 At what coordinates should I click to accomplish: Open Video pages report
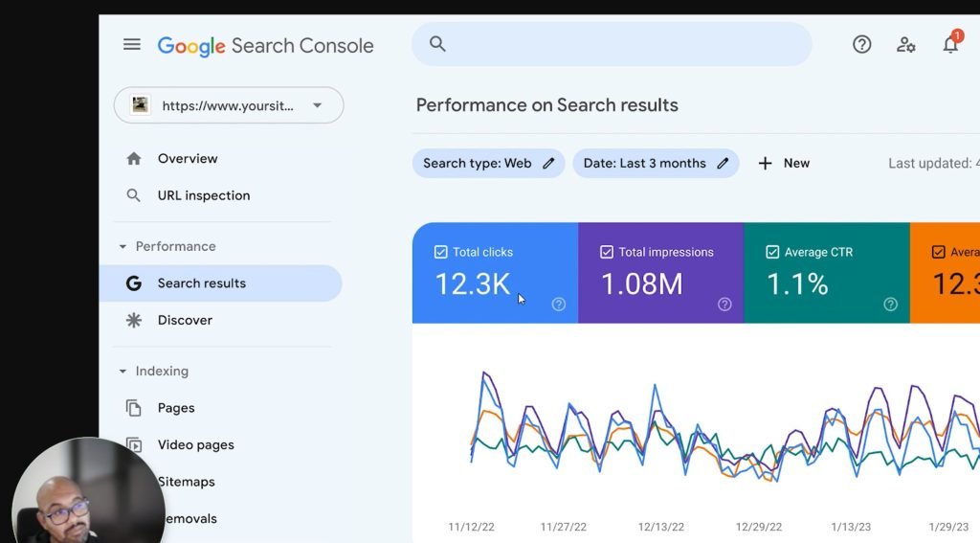[x=195, y=444]
